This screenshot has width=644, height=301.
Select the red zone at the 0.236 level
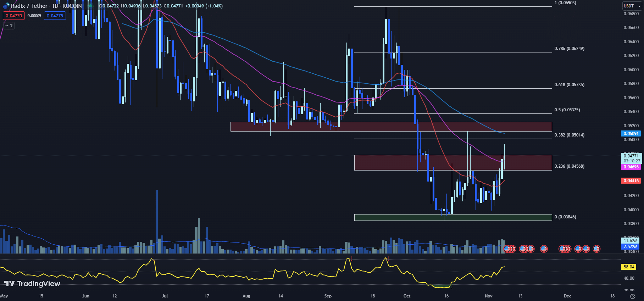pos(453,163)
